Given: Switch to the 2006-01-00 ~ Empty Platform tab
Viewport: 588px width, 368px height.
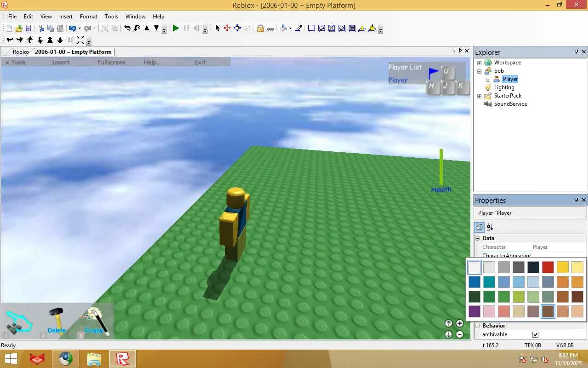Looking at the screenshot, I should [x=73, y=52].
